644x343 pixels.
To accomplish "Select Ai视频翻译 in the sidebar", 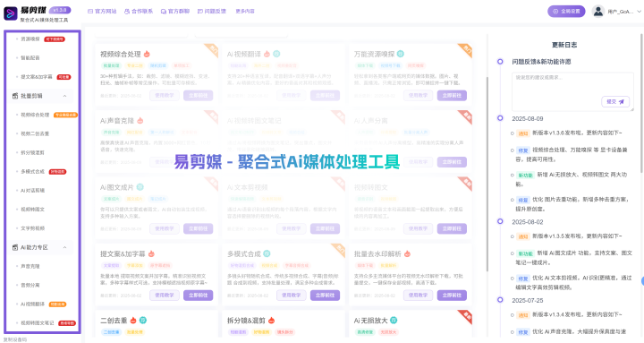I will pos(32,304).
